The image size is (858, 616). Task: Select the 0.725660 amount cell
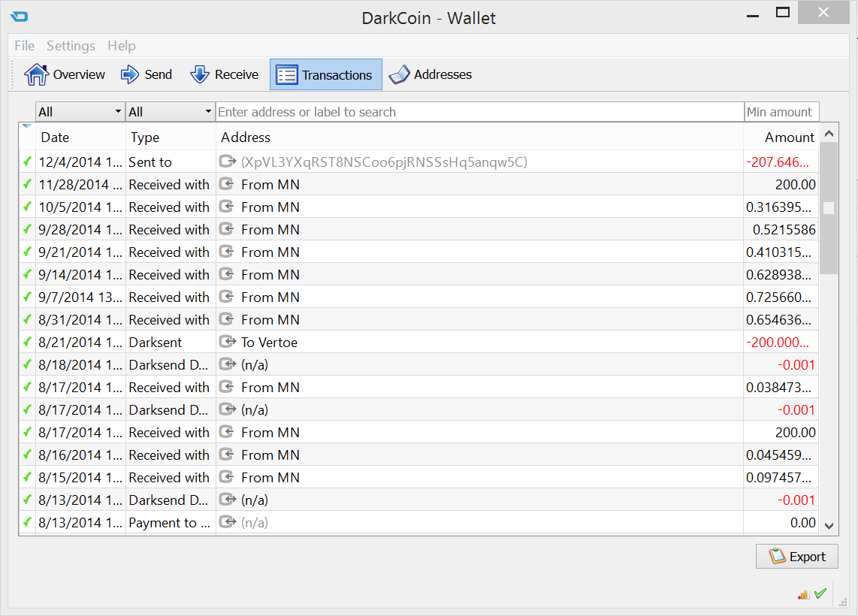click(781, 297)
